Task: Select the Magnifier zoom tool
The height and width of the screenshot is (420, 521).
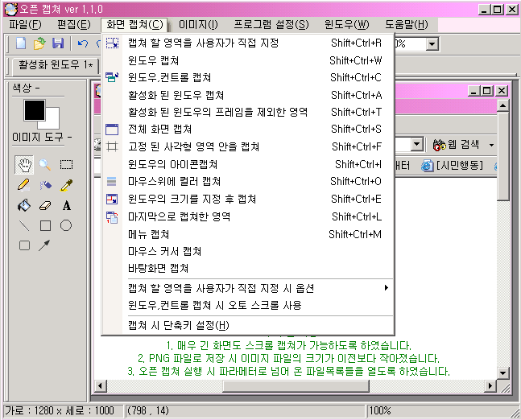Action: point(45,165)
